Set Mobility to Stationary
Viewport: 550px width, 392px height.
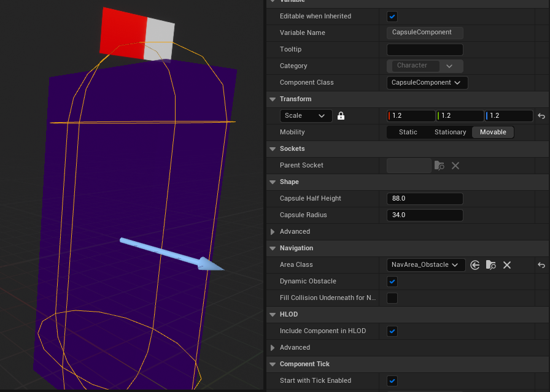[x=450, y=133]
